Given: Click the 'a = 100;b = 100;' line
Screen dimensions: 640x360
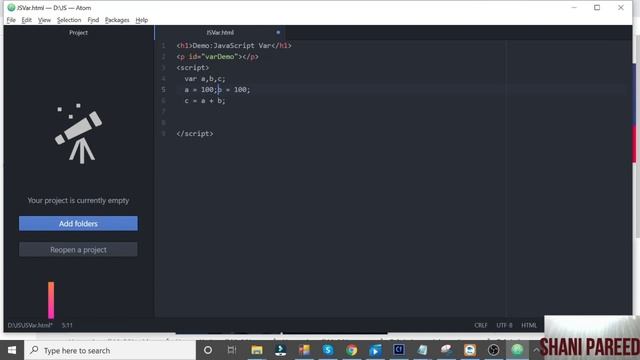Looking at the screenshot, I should (217, 89).
